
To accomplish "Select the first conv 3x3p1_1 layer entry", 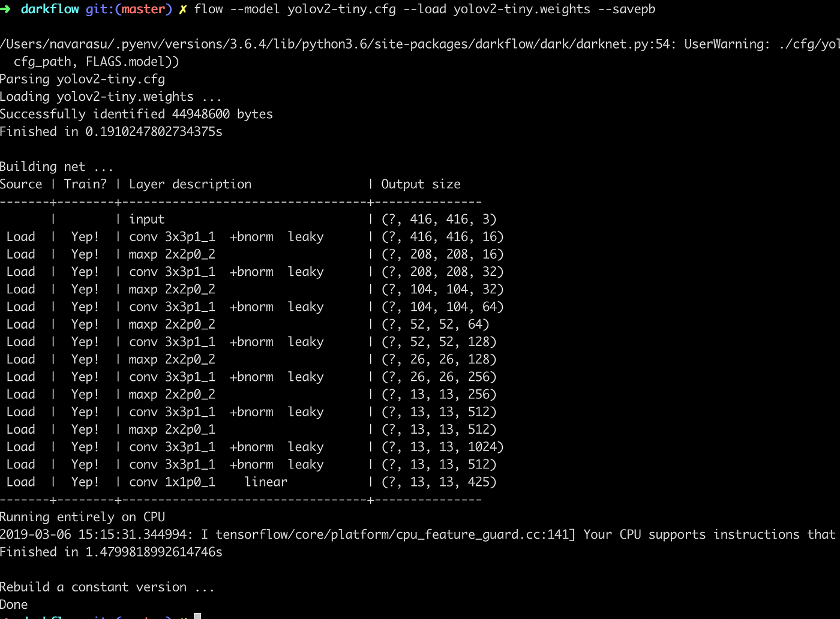I will pyautogui.click(x=172, y=236).
